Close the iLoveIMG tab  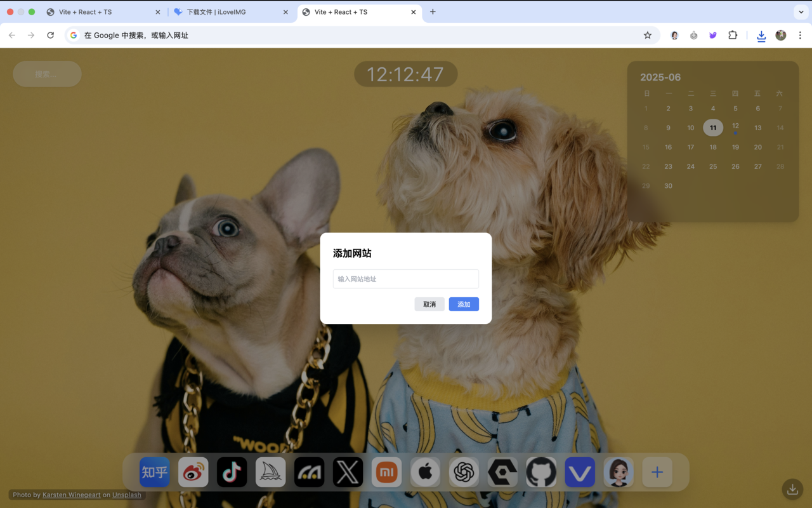pos(285,12)
